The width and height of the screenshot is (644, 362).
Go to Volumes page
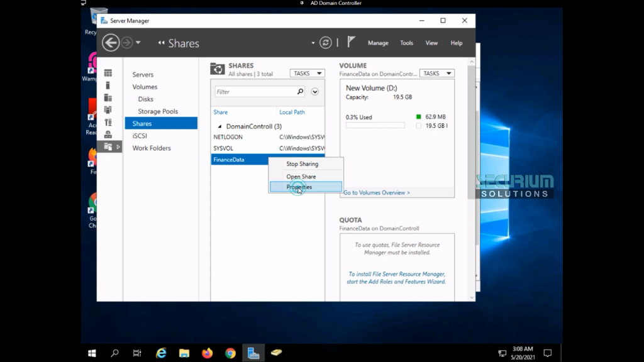pos(145,87)
